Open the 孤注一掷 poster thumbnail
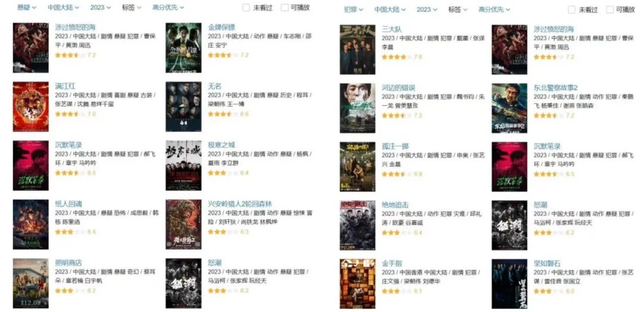The height and width of the screenshot is (312, 644). point(357,167)
